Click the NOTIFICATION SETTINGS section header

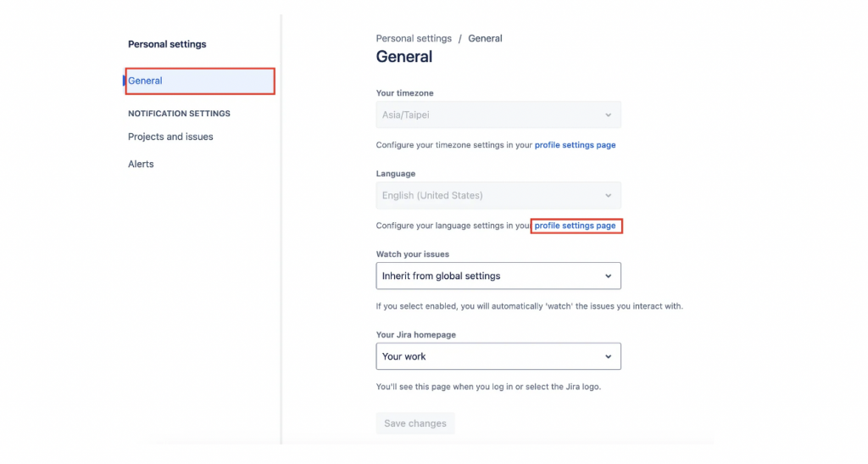179,113
